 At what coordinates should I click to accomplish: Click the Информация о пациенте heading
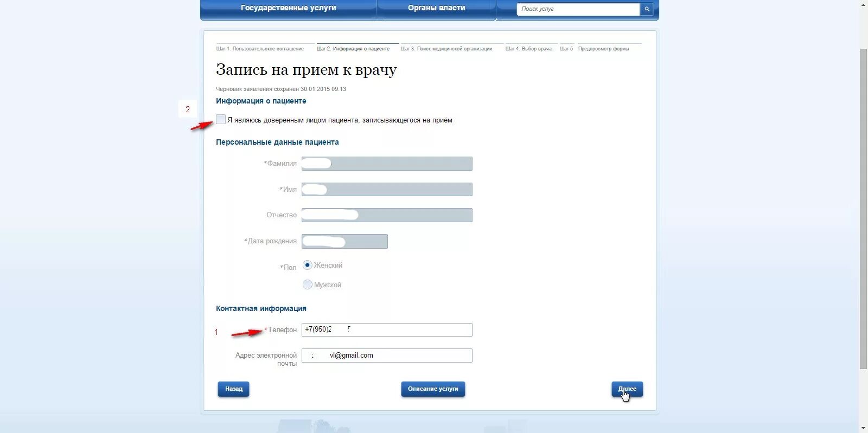[x=261, y=101]
